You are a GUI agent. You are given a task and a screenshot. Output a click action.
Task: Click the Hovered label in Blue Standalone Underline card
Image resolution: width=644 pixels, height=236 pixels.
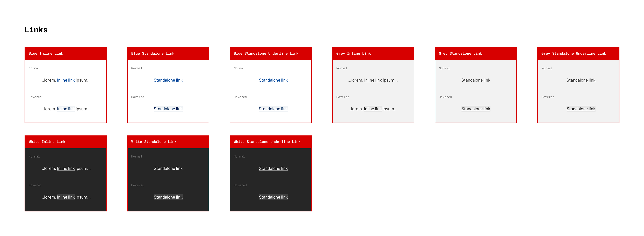tap(240, 97)
